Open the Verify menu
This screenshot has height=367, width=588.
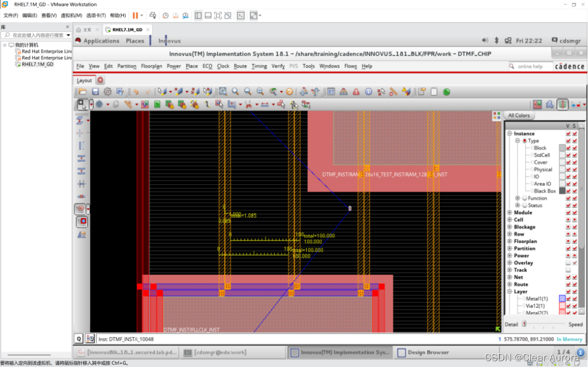[x=278, y=66]
